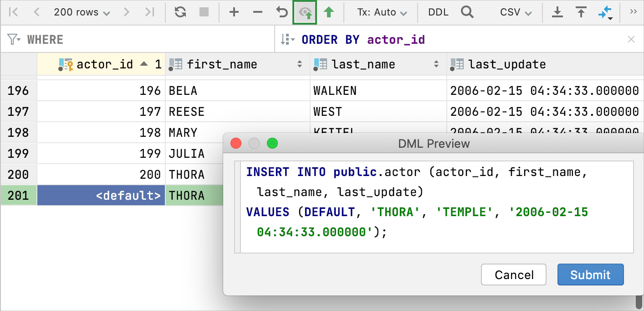
Task: Preview pending changes eye icon
Action: coord(305,13)
